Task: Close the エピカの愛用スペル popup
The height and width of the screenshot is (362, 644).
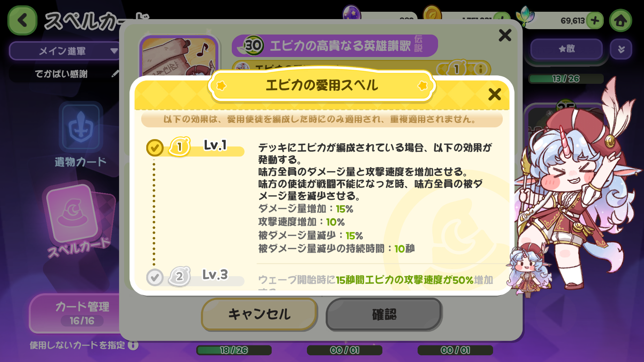Action: [495, 94]
